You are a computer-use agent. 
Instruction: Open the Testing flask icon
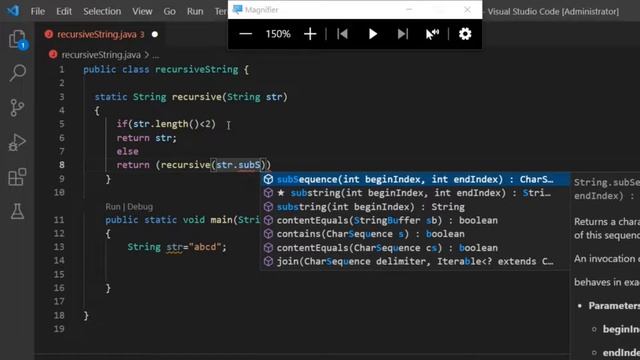click(17, 211)
